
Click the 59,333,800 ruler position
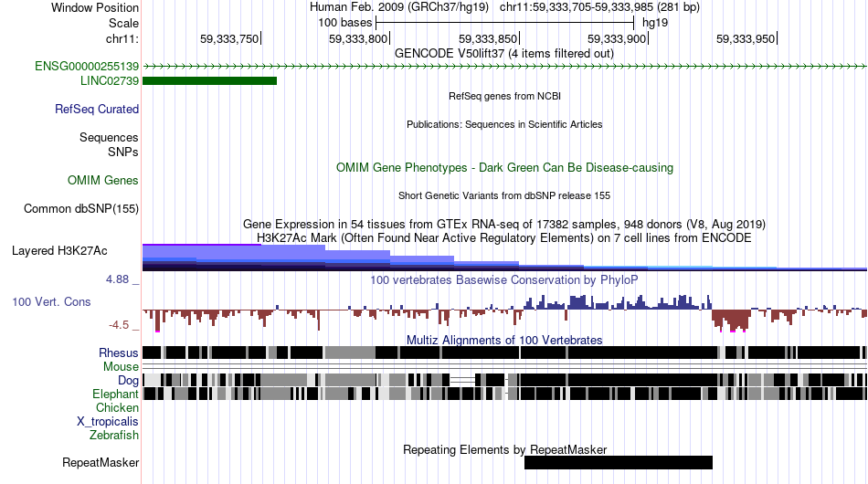click(x=359, y=38)
